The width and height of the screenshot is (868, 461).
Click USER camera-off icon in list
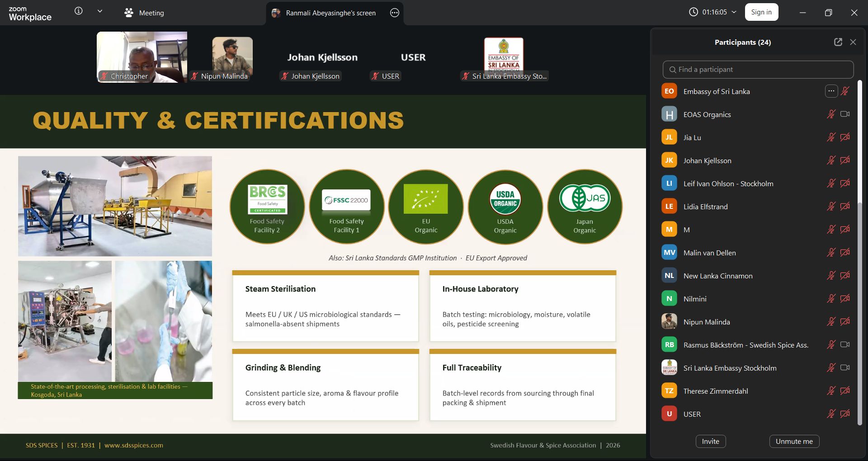tap(845, 414)
